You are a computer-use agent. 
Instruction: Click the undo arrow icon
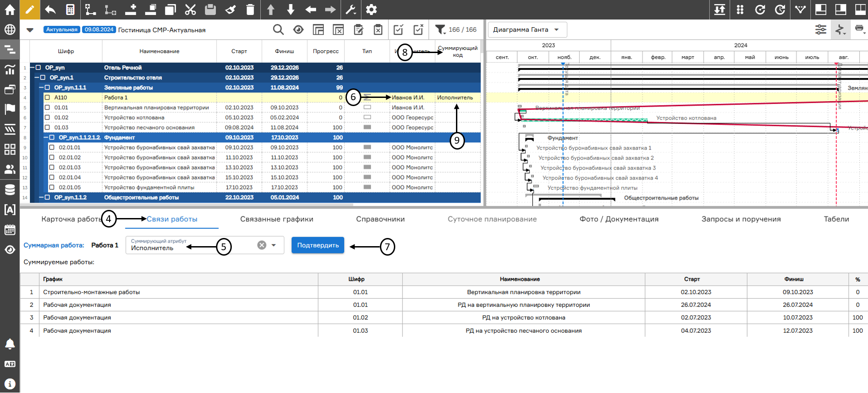pos(50,10)
